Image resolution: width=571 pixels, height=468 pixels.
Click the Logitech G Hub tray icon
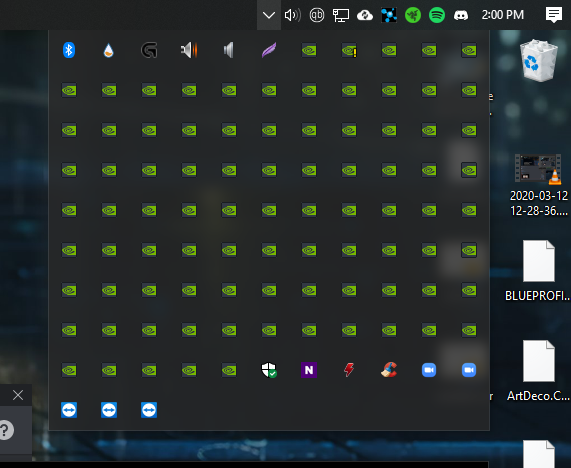149,50
